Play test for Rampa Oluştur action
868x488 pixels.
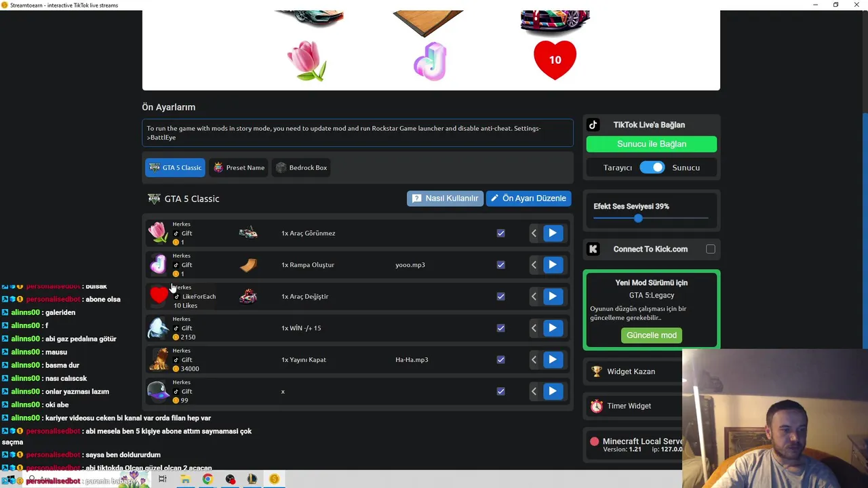click(553, 265)
